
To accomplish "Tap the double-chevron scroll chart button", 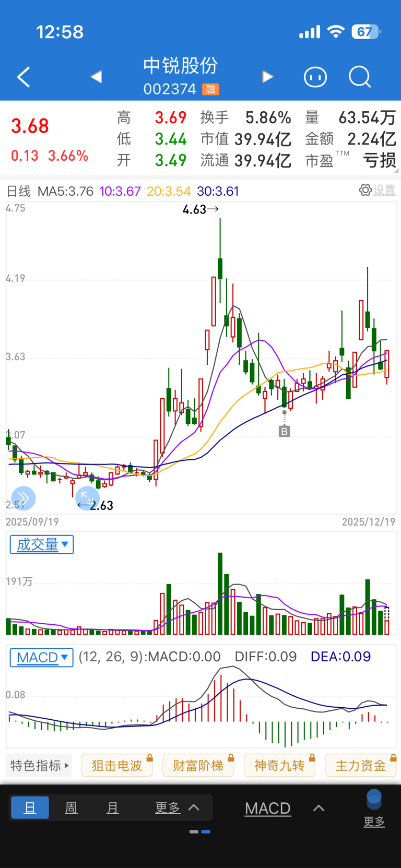I will [23, 498].
